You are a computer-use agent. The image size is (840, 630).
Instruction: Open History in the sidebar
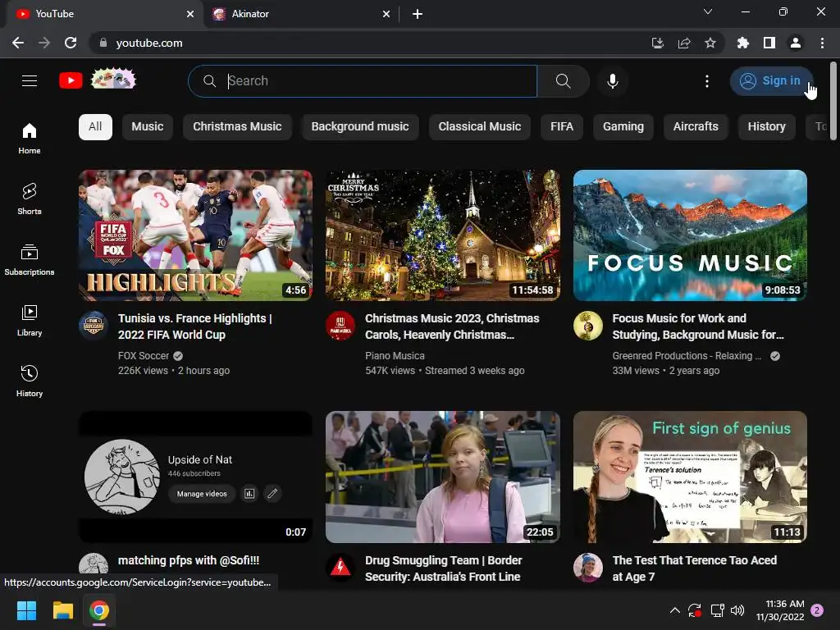(30, 381)
